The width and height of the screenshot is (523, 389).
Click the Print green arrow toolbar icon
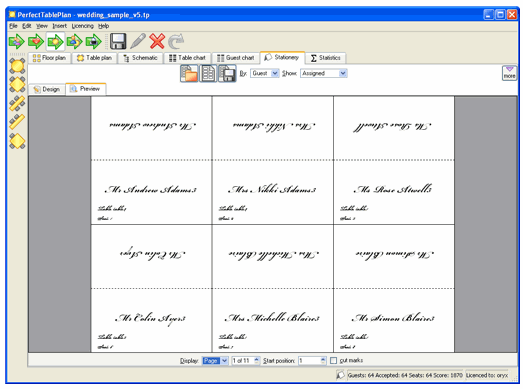pyautogui.click(x=94, y=41)
